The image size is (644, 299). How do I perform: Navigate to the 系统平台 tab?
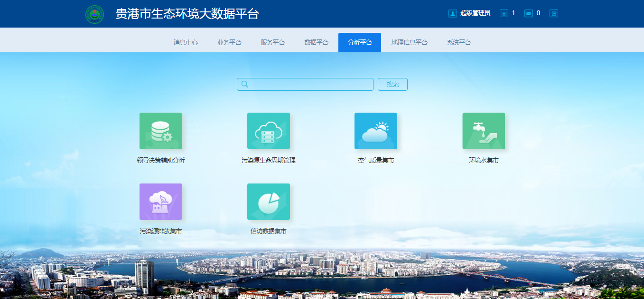click(x=458, y=42)
